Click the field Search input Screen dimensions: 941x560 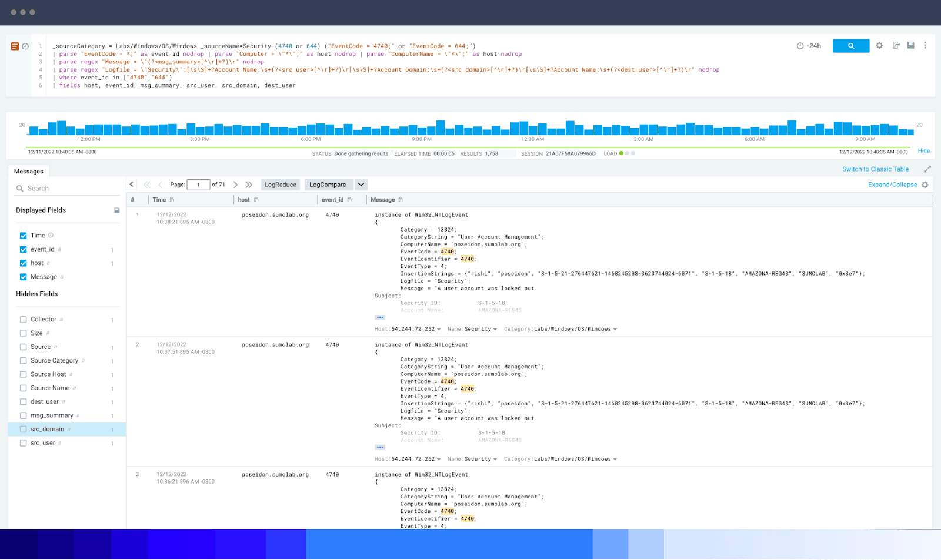point(68,188)
